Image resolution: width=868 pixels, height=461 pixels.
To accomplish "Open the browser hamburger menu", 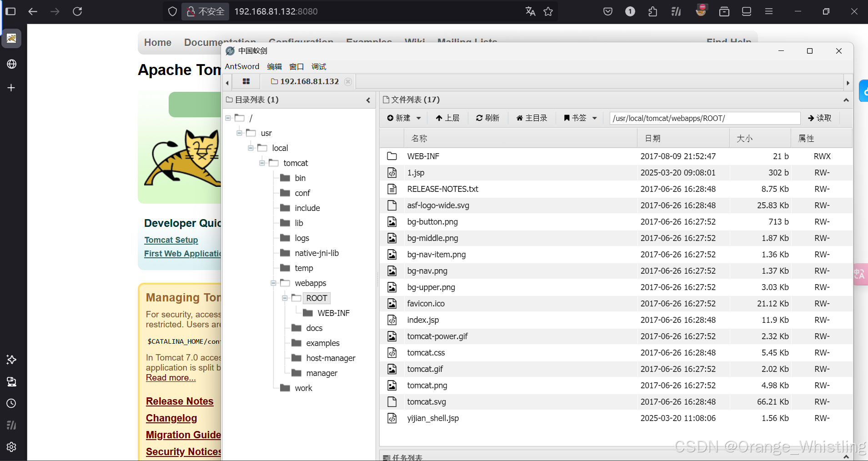I will 769,11.
